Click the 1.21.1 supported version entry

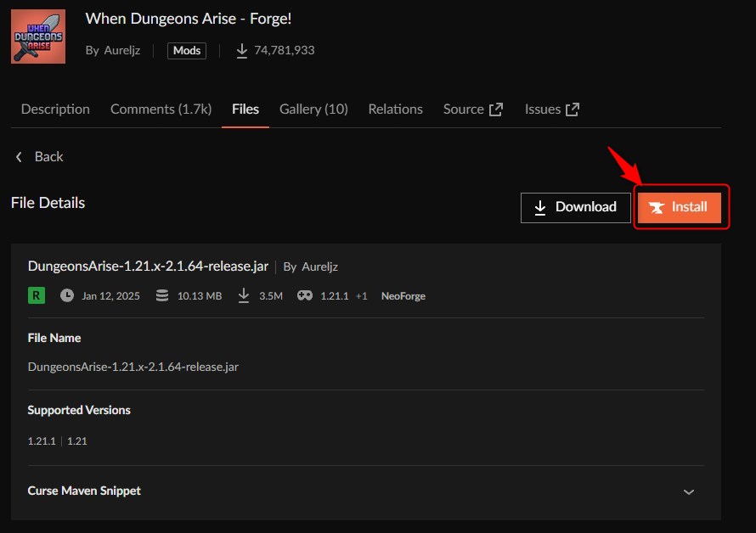(x=42, y=441)
